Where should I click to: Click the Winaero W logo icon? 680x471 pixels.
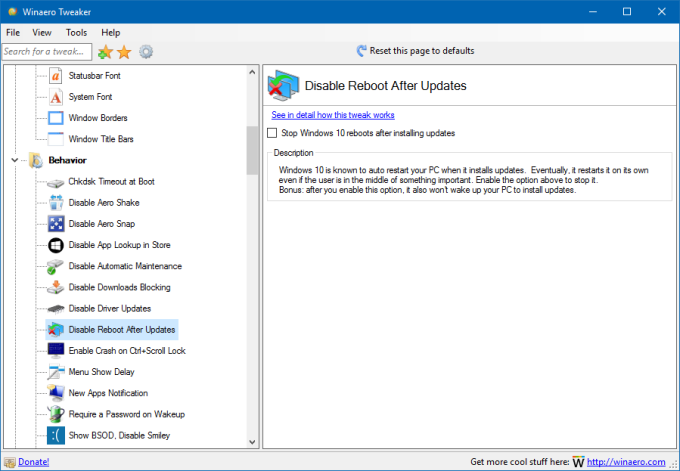click(x=578, y=462)
